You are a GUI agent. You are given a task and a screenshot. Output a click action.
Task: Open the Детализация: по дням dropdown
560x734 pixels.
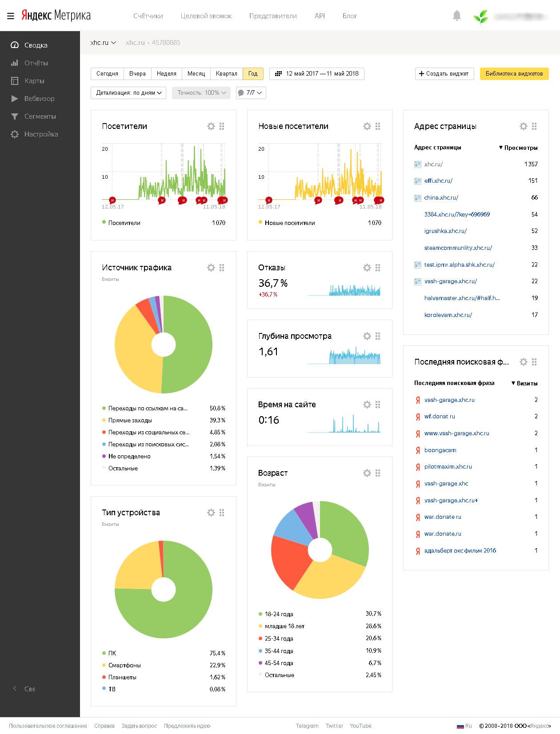128,93
